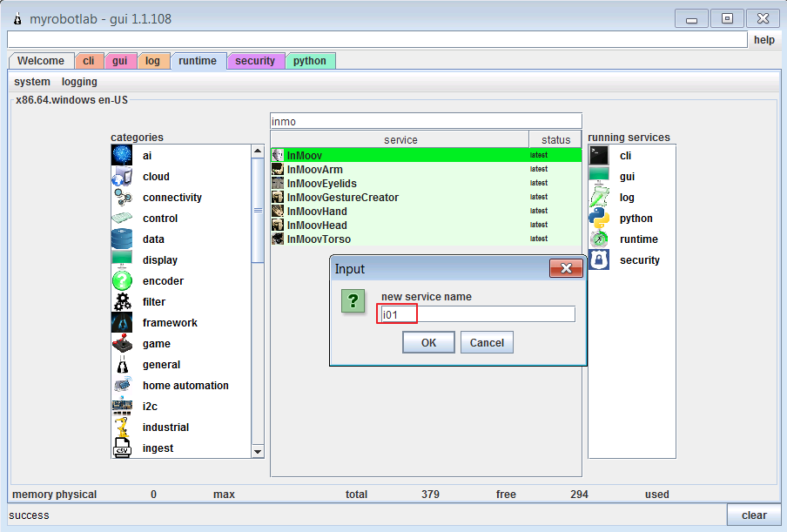787x532 pixels.
Task: Switch to the log tab
Action: (152, 61)
